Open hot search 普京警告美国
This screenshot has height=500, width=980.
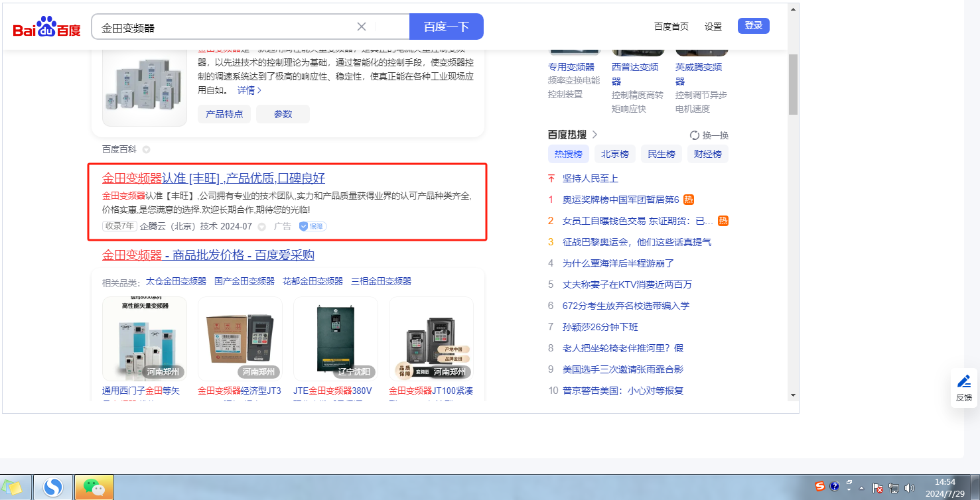pyautogui.click(x=623, y=391)
